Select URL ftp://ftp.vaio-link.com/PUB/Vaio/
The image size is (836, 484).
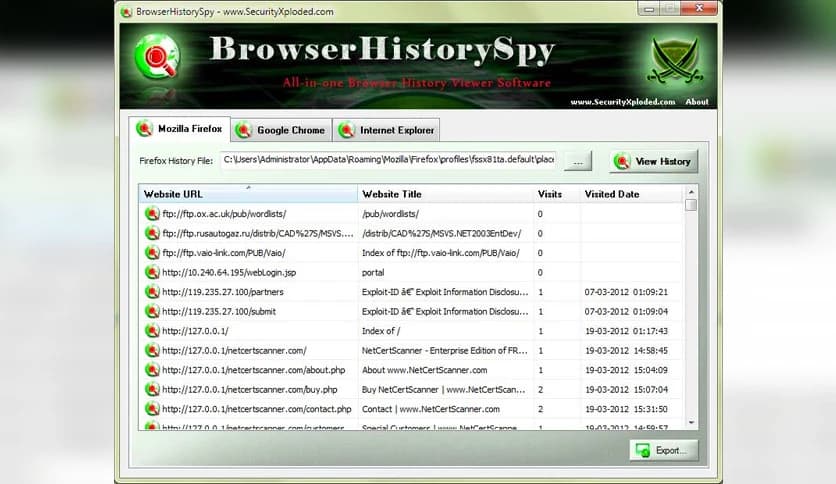(223, 253)
